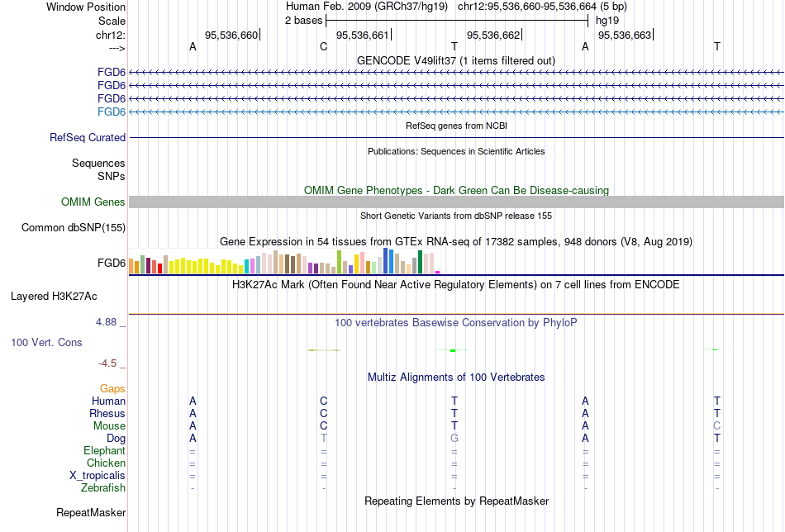This screenshot has height=532, width=785.
Task: Open the Common dbSNP(155) track label
Action: click(74, 228)
